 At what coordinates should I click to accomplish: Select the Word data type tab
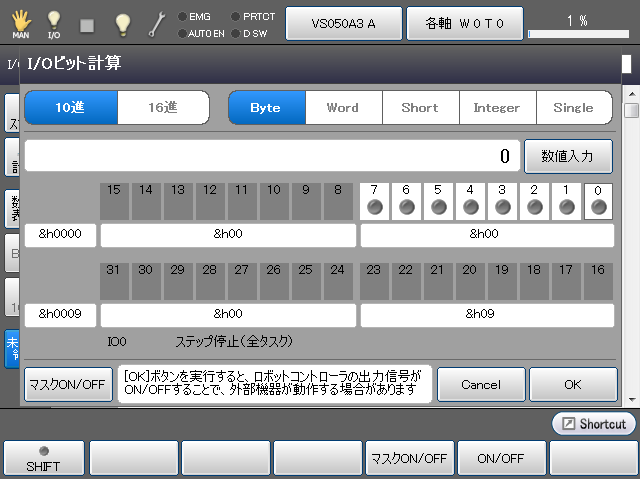coord(342,107)
